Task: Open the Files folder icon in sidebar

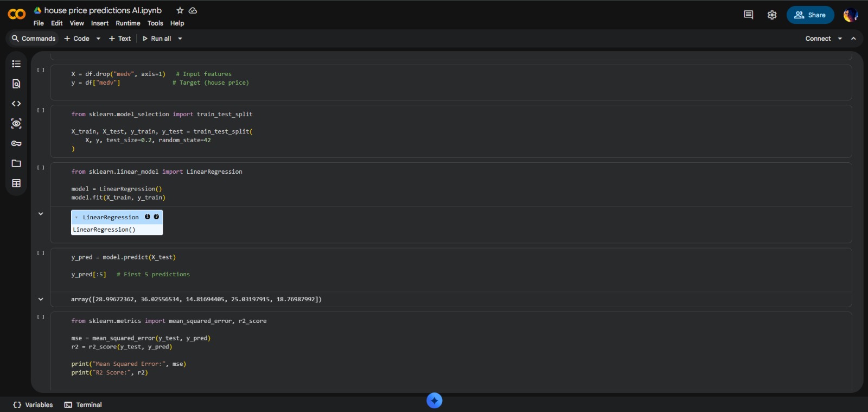Action: point(16,163)
